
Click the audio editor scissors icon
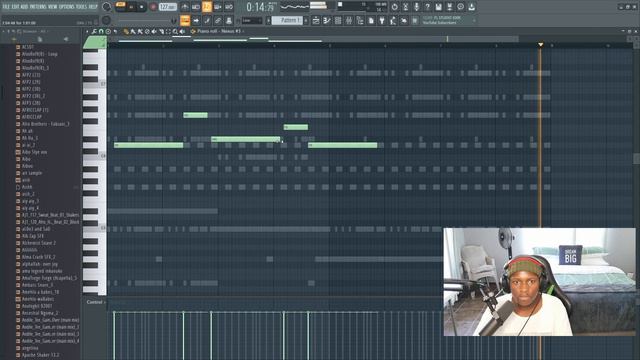tap(405, 7)
